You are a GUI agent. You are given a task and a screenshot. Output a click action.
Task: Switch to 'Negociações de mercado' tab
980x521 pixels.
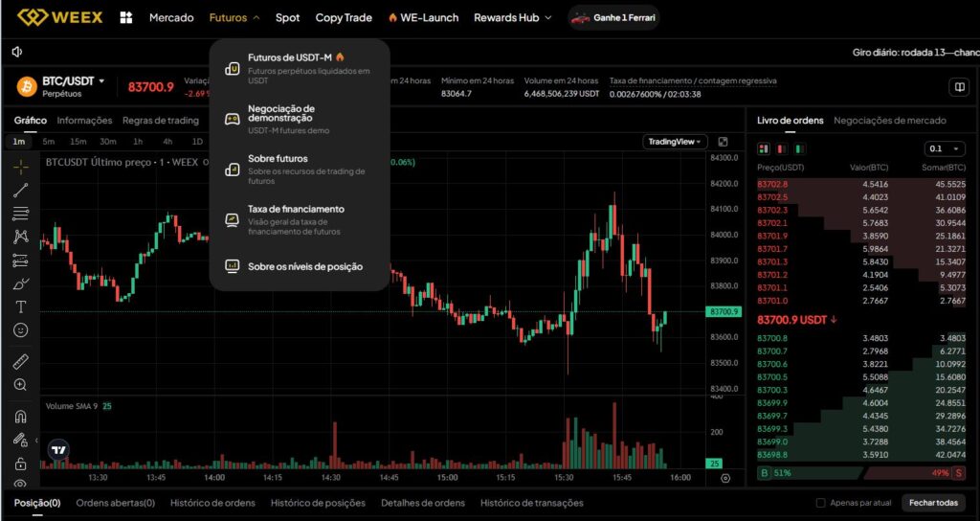889,121
